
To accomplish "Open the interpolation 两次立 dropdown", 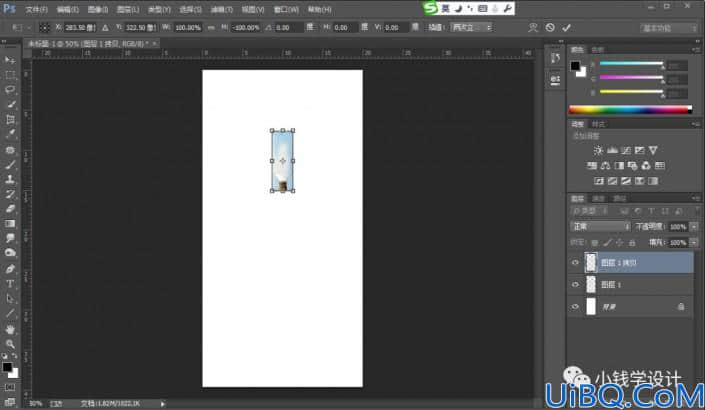I will click(472, 27).
